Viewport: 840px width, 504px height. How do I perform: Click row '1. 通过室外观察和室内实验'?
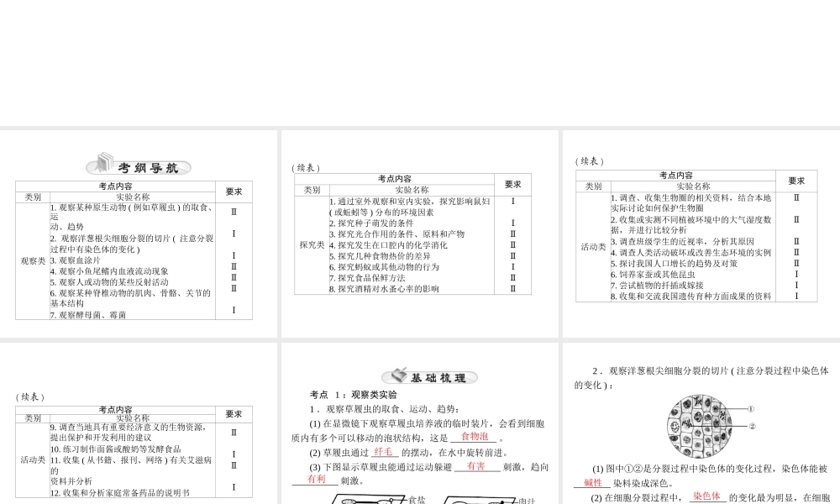tap(410, 207)
